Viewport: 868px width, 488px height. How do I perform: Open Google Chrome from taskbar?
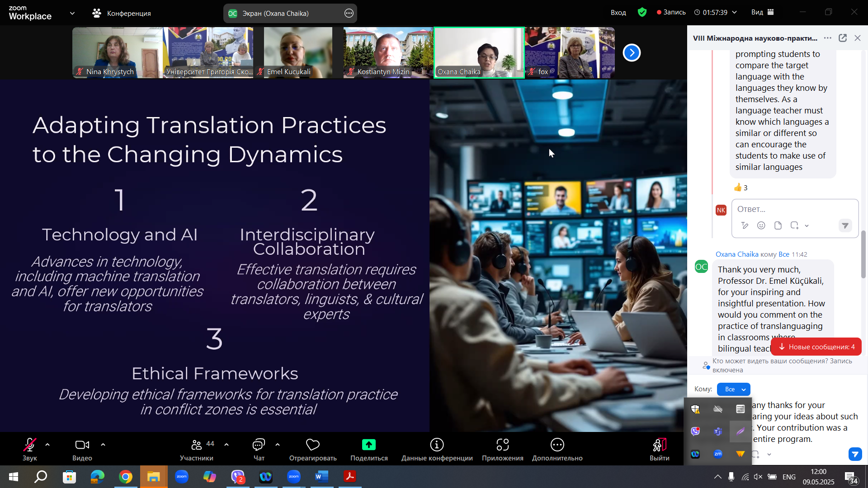[x=126, y=477]
